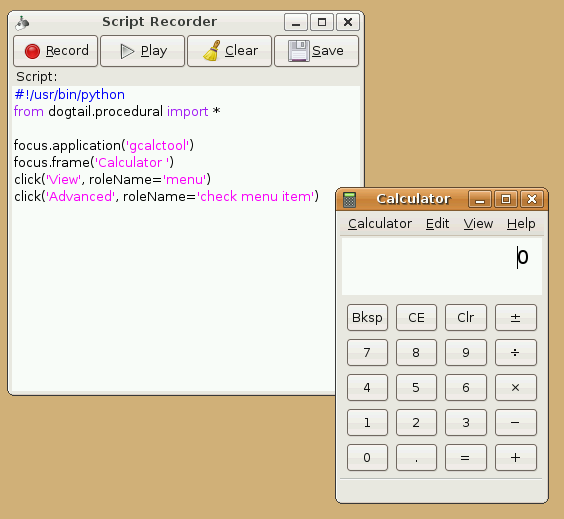
Task: Click the digit 6 key
Action: (x=466, y=387)
